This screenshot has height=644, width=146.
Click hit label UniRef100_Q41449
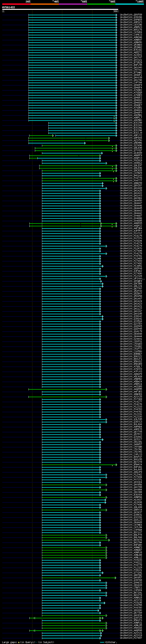click(x=131, y=188)
